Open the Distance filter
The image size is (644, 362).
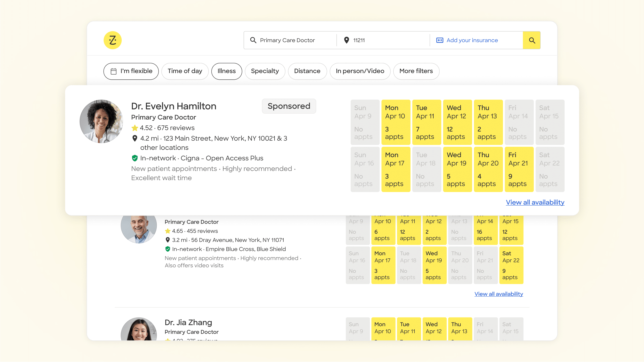(307, 71)
